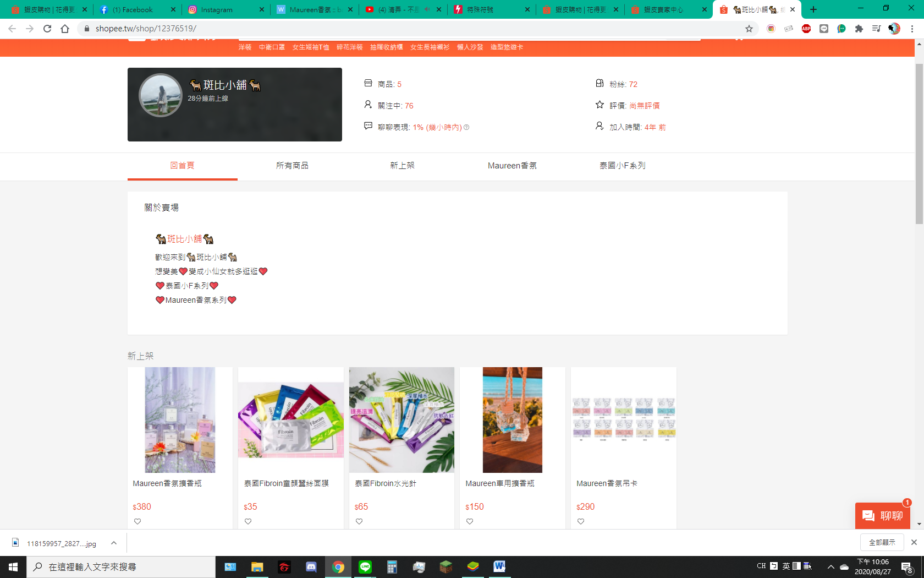Screen dimensions: 924x578
Task: Click the 碎花洋裝 suggested search link
Action: pos(349,47)
